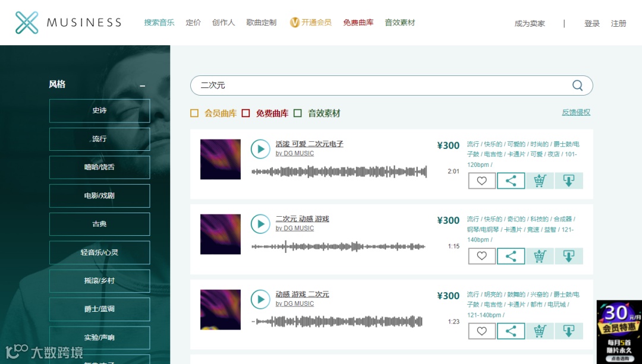642x364 pixels.
Task: Enable the 会员曲库 checkbox
Action: tap(194, 113)
